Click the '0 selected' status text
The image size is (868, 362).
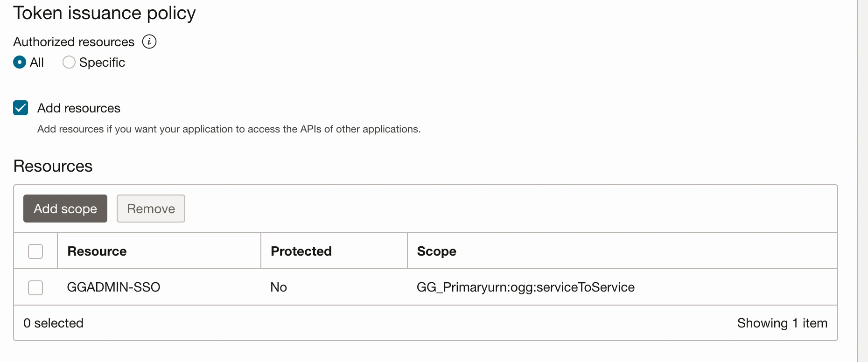point(53,323)
